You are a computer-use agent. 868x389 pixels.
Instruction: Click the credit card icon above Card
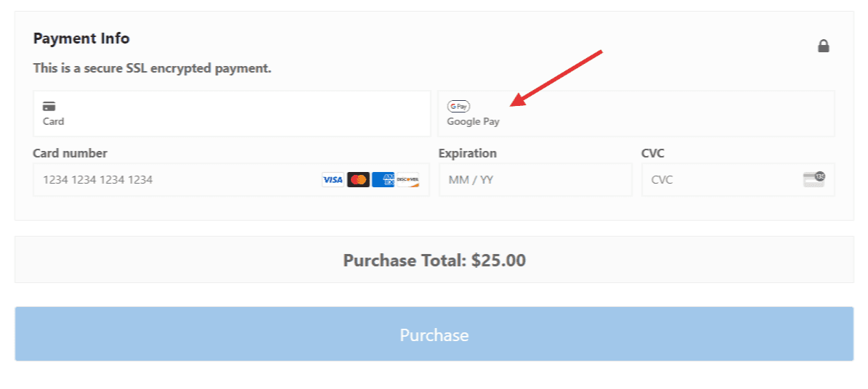click(49, 106)
